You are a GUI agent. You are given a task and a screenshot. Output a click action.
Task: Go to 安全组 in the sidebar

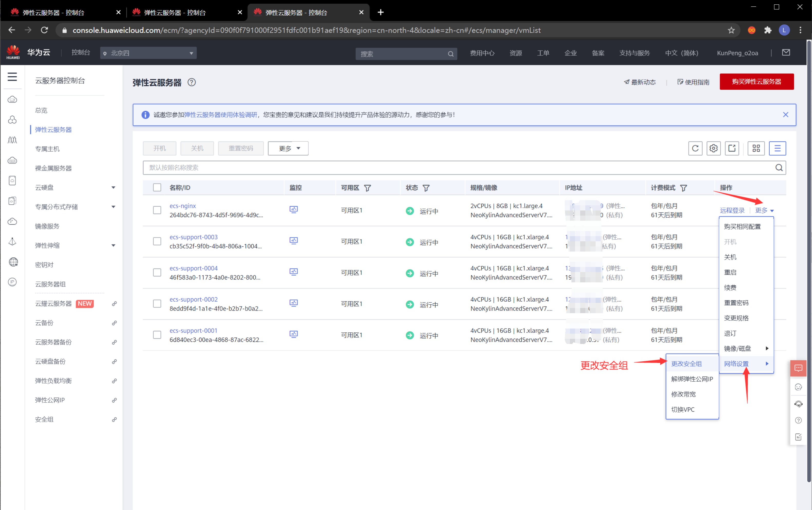pyautogui.click(x=44, y=419)
